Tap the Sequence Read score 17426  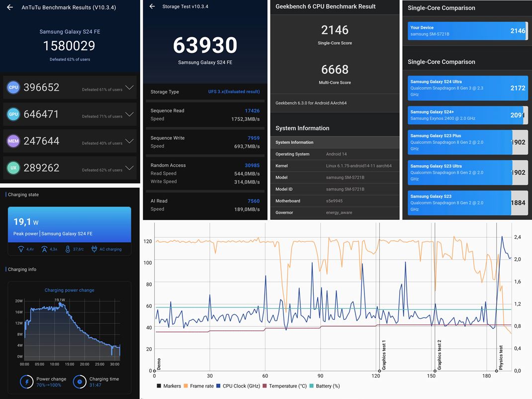coord(252,111)
